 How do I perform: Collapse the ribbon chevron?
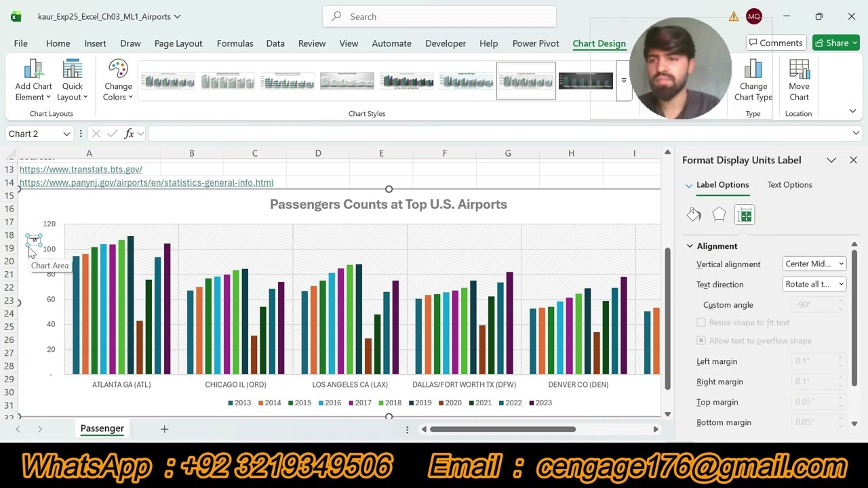[x=852, y=111]
